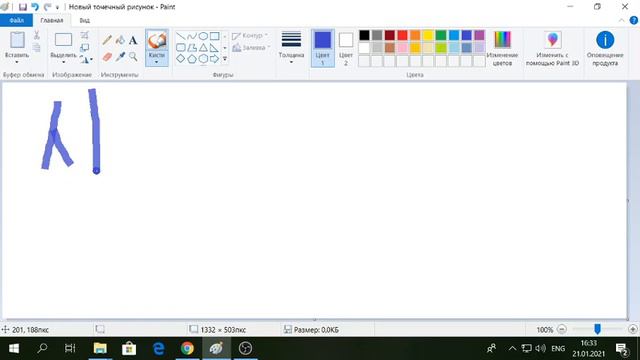Click the Redo arrow in title bar
Screen dimensions: 640x360
pos(47,7)
